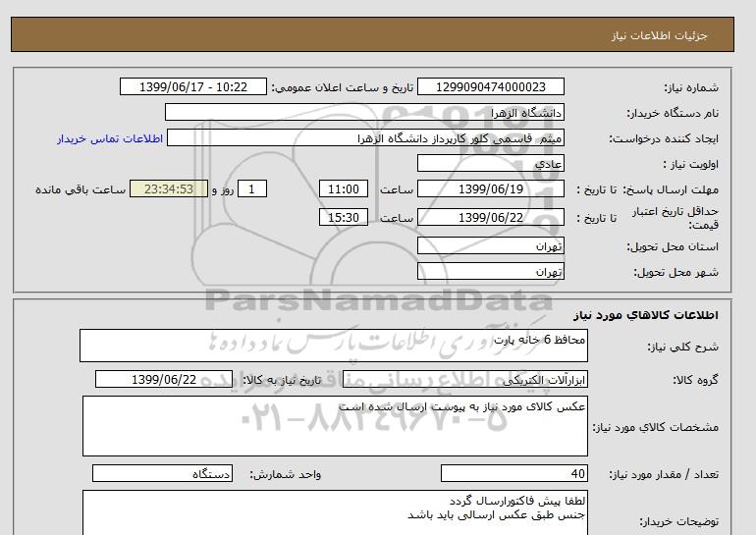Click the remaining days field showing 1
Viewport: 756px width, 535px height.
tap(252, 188)
